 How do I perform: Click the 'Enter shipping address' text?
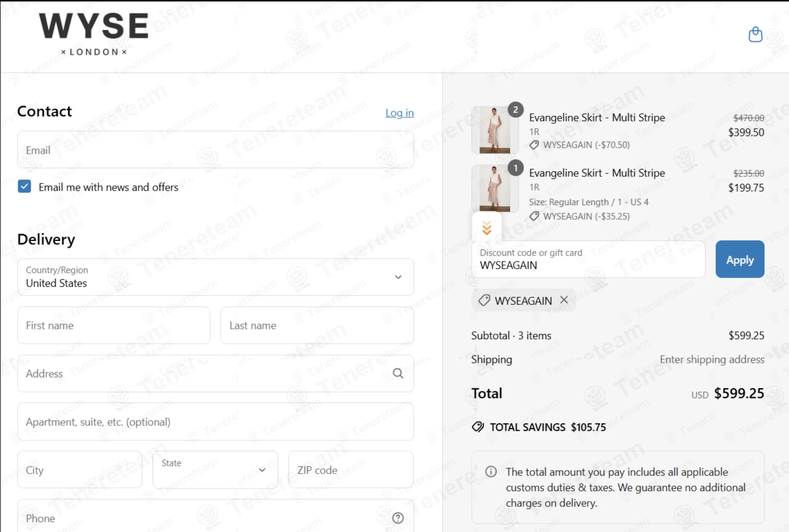pos(712,359)
